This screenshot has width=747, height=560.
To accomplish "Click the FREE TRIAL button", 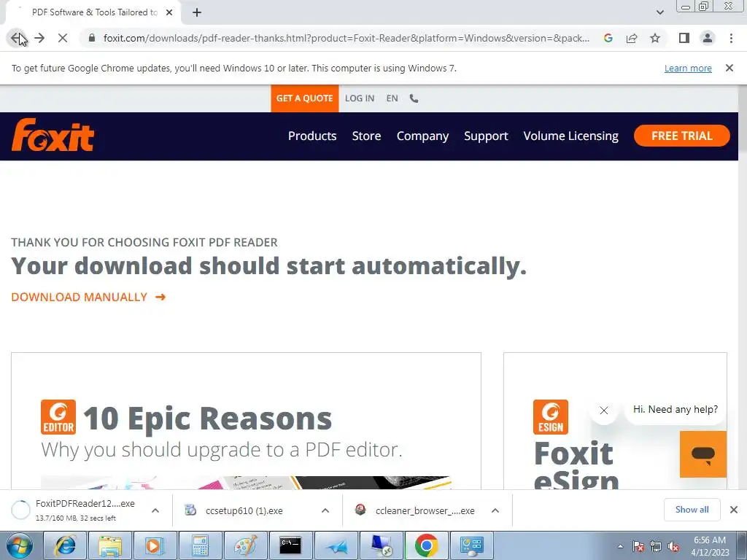I will pos(682,136).
